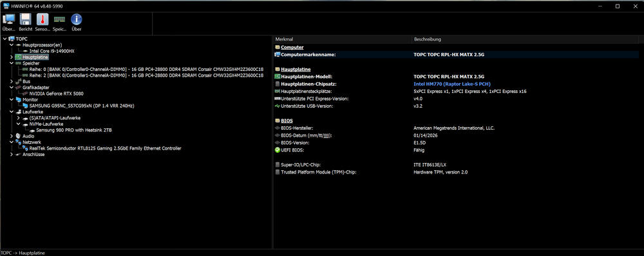The width and height of the screenshot is (644, 256).
Task: Click the Hauptplatine motherboard icon in tree
Action: pyautogui.click(x=18, y=57)
